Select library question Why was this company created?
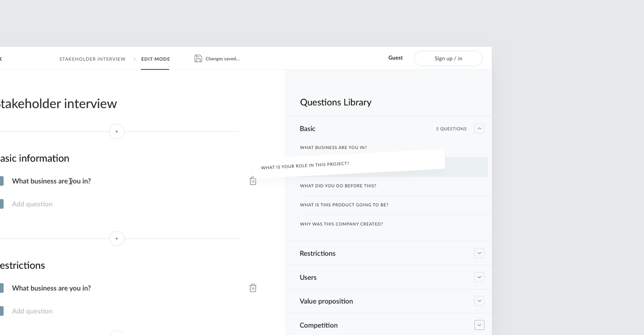 tap(341, 224)
